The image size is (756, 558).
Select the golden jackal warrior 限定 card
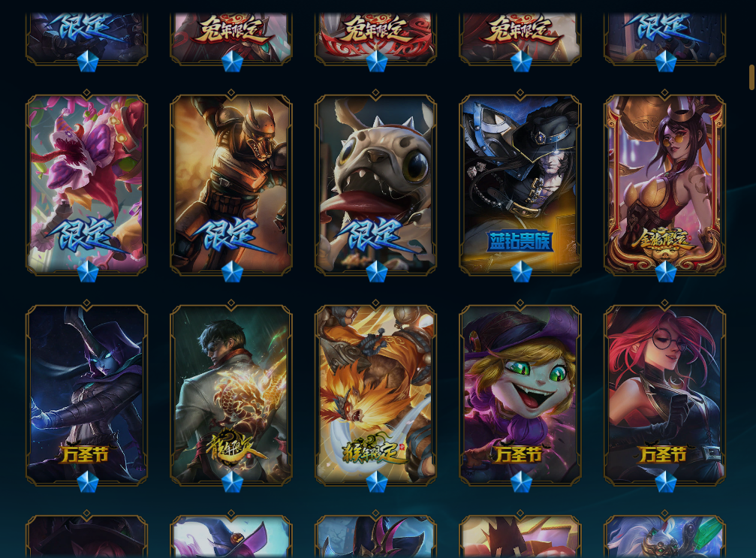click(x=231, y=185)
